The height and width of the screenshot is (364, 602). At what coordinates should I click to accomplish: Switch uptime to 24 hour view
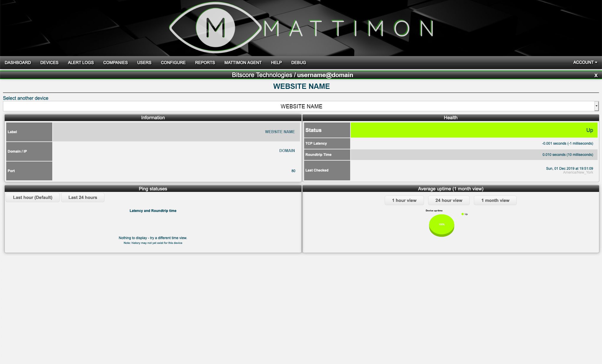coord(449,200)
